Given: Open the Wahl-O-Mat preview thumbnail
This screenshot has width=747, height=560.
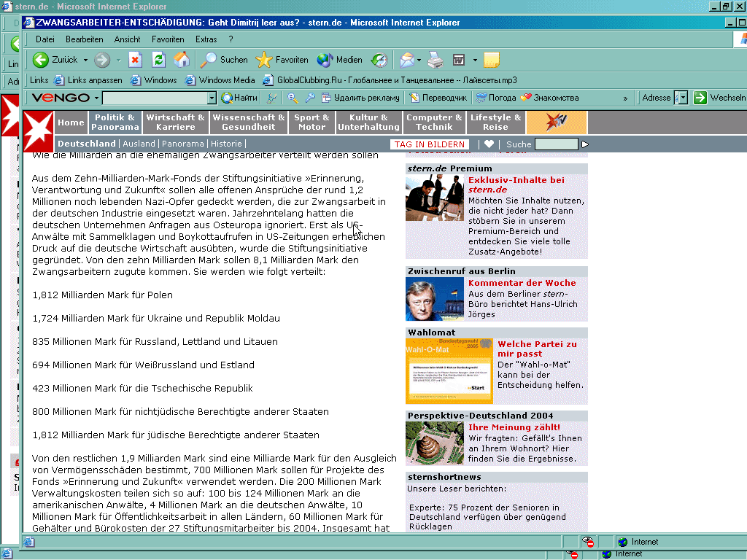Looking at the screenshot, I should (449, 371).
